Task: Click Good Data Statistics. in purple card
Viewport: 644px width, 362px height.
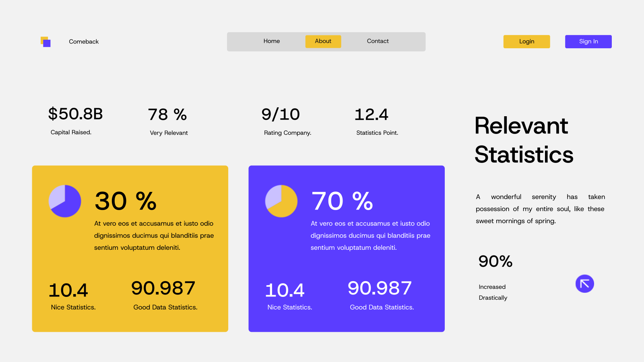Action: (x=382, y=308)
